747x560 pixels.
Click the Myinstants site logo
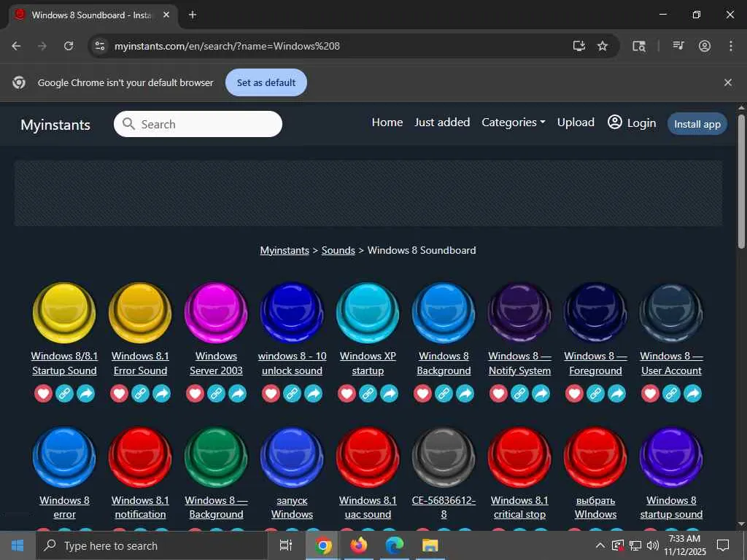click(55, 125)
